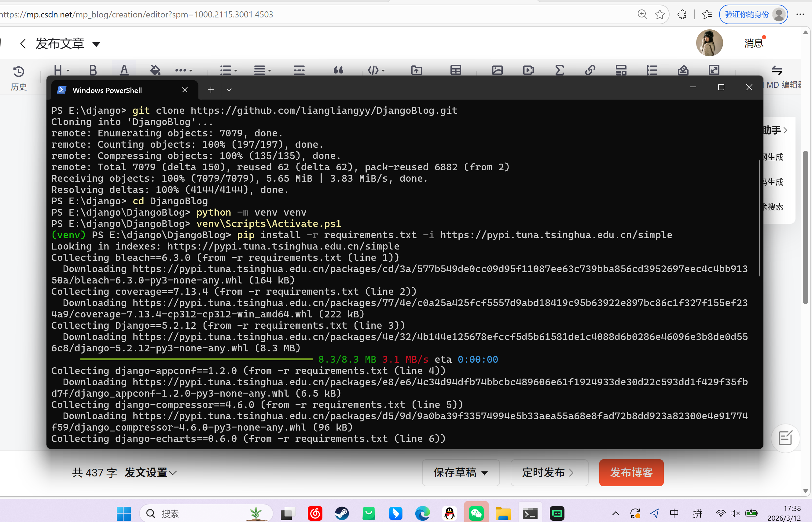Open 定时发布 scheduled publishing
Screen dimensions: 812x522
coord(549,472)
